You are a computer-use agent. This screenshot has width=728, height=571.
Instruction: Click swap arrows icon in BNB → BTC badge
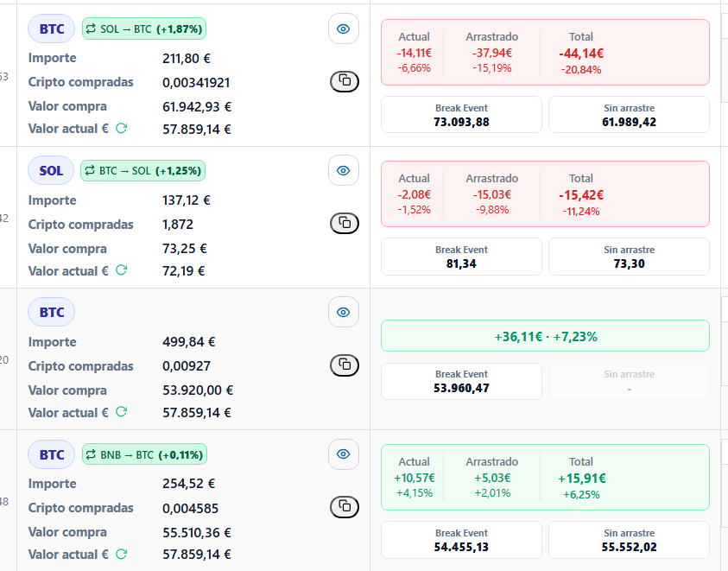coord(91,454)
